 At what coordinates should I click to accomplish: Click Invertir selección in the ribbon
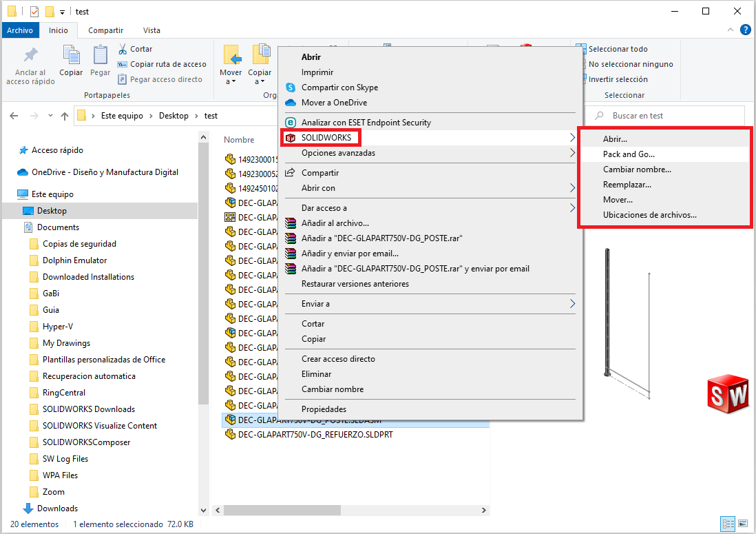tap(617, 79)
